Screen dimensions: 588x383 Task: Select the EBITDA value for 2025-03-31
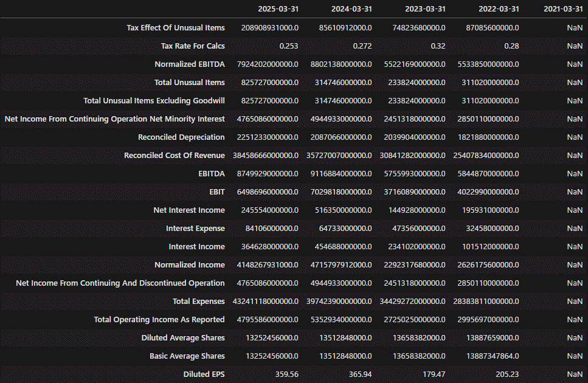pyautogui.click(x=266, y=173)
